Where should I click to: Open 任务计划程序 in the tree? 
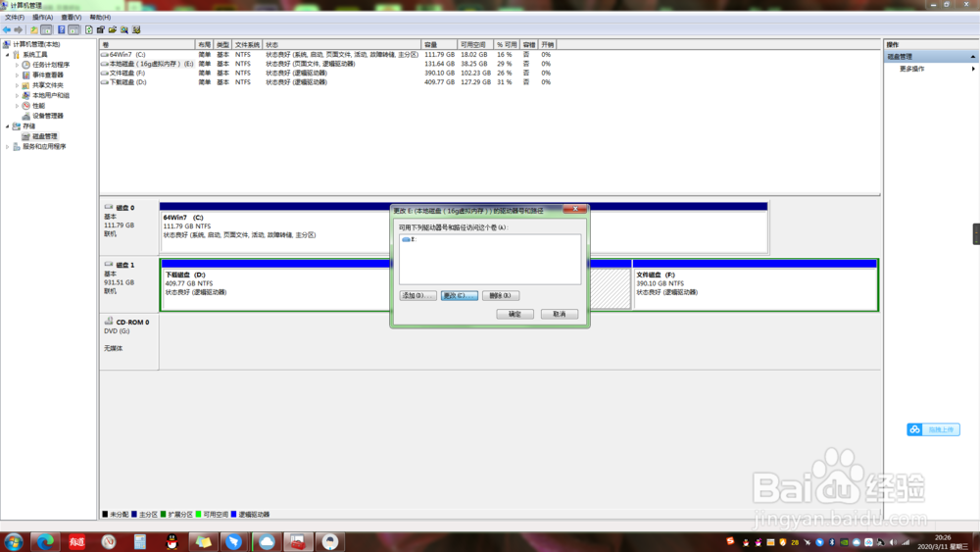pyautogui.click(x=51, y=65)
